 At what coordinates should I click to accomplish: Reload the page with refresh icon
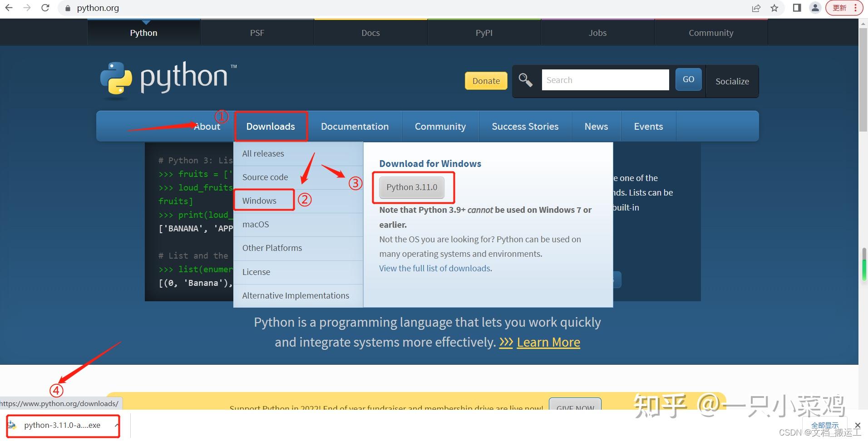[x=45, y=8]
